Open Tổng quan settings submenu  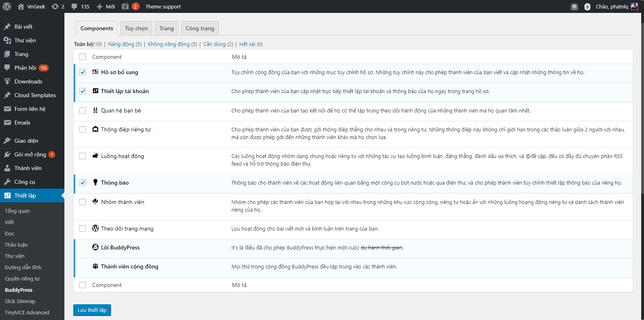pos(17,211)
